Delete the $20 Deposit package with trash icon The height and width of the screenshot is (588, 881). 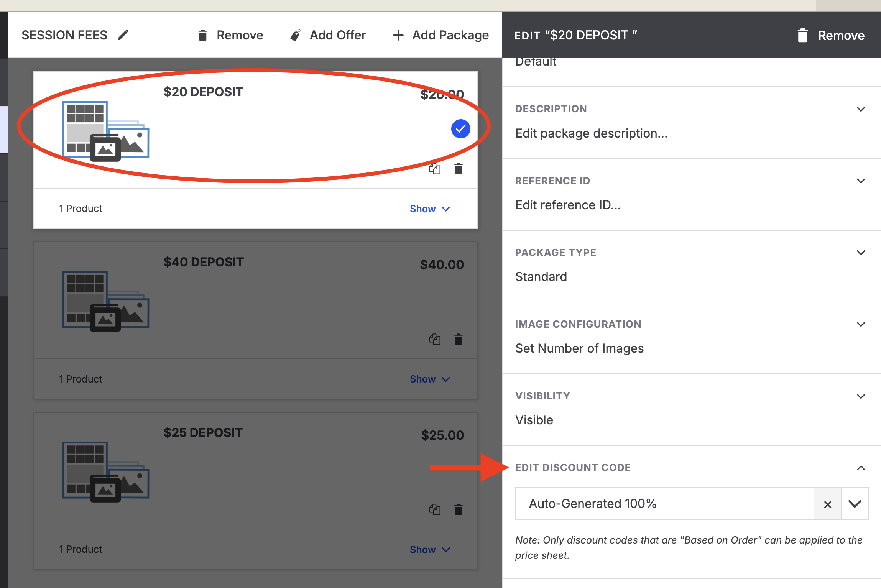pos(458,169)
